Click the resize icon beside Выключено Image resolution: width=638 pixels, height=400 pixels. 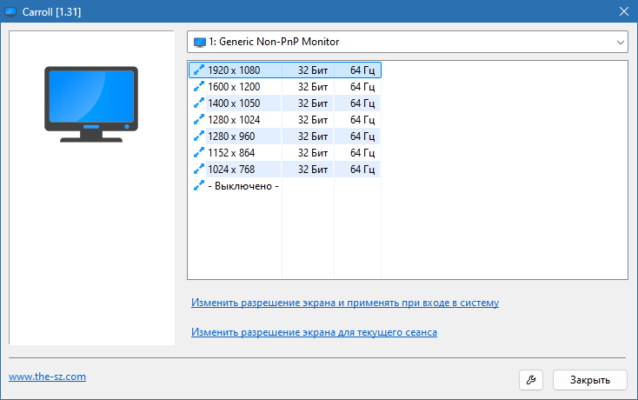(x=199, y=186)
